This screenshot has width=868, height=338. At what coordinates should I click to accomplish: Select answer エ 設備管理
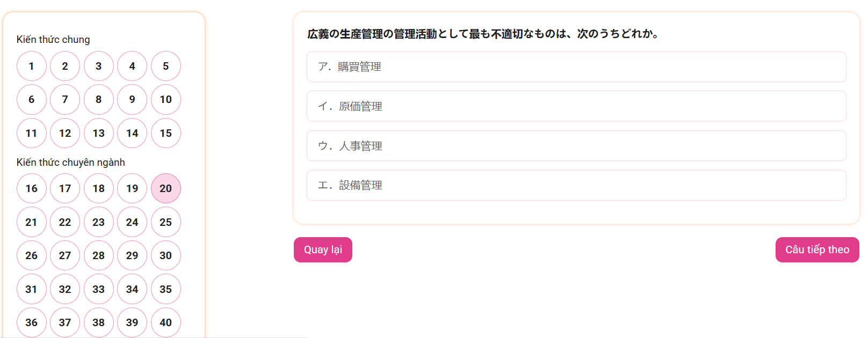(x=576, y=186)
